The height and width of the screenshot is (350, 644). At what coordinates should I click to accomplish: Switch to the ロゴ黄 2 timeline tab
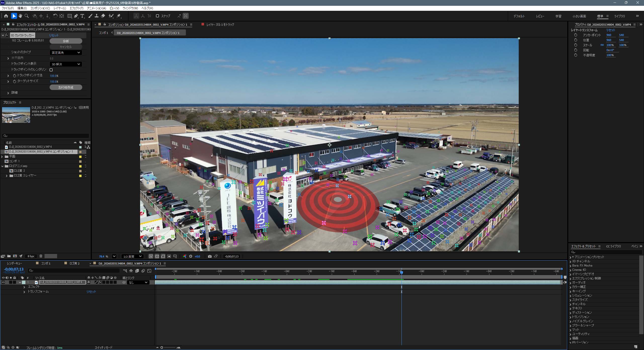[x=74, y=263]
